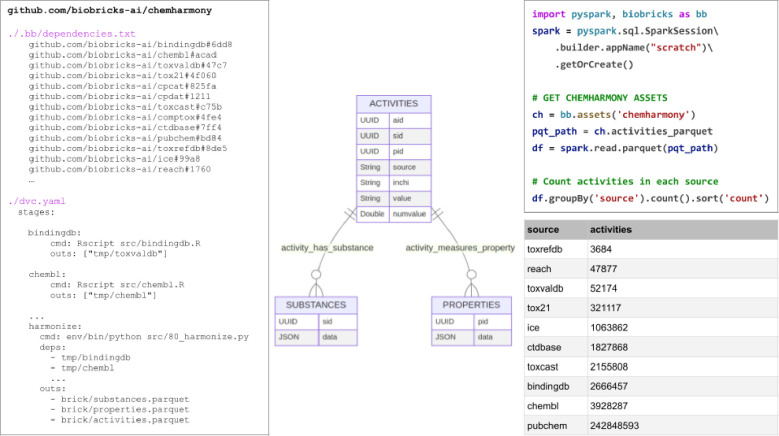Click the 'pid' field in PROPERTIES table

492,321
